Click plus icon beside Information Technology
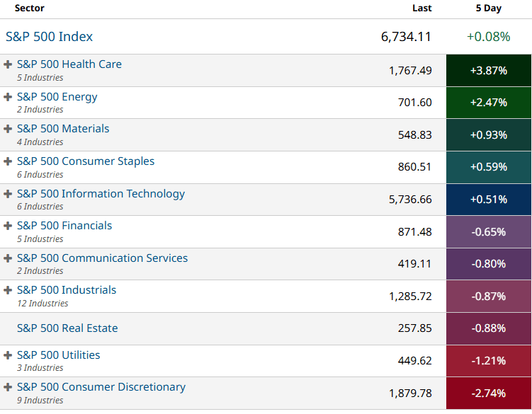 pyautogui.click(x=8, y=194)
